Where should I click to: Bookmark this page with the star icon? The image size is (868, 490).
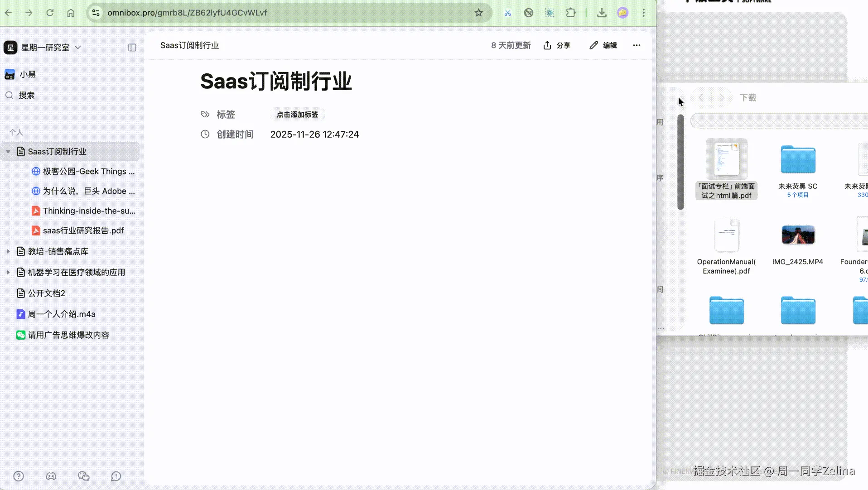click(x=478, y=13)
